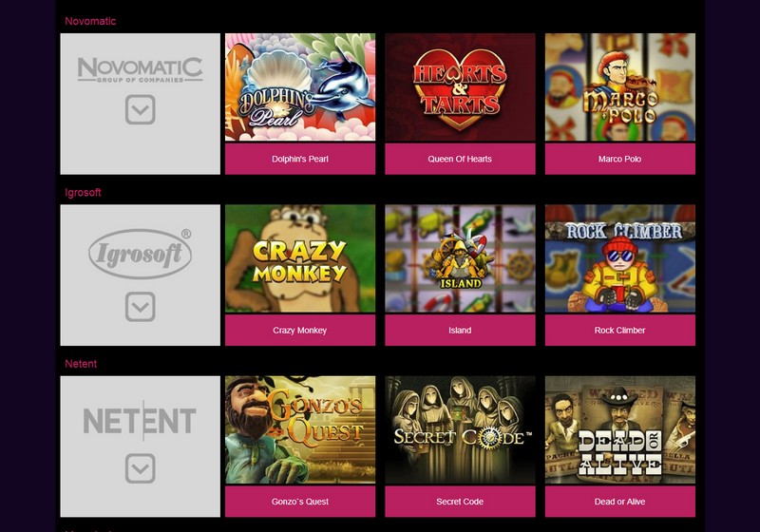
Task: Select the Igrosoft section heading link
Action: pos(83,192)
